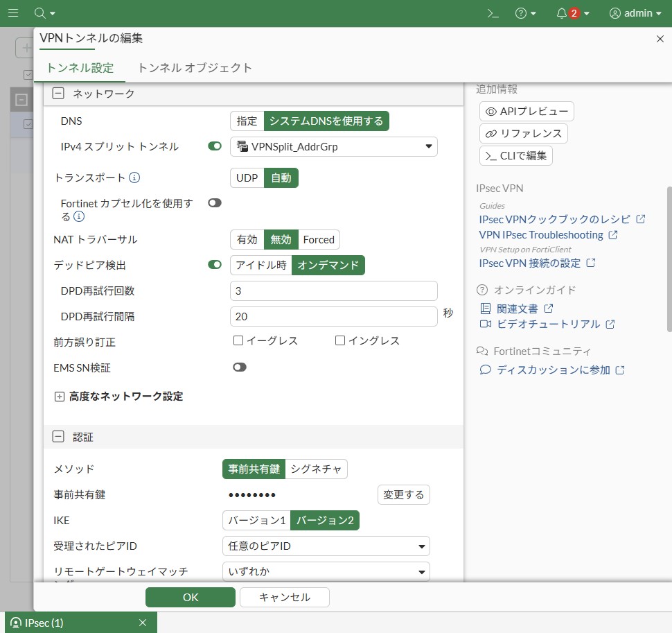Open VPN IPsec Troubleshooting link
This screenshot has width=672, height=633.
(541, 235)
